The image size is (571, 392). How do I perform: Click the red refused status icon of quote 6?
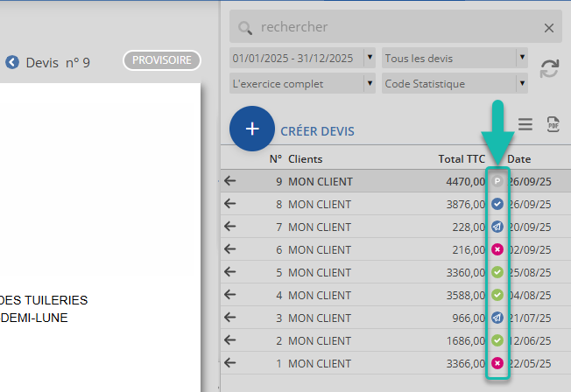(x=497, y=249)
